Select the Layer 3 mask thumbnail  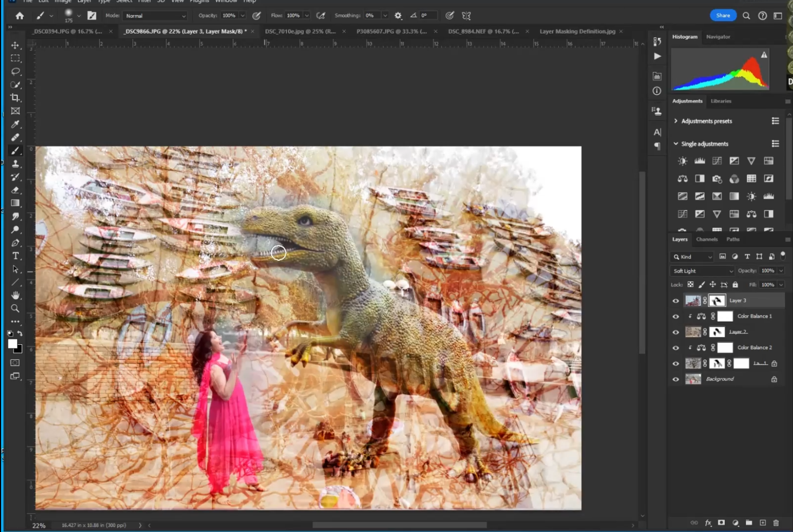click(717, 300)
